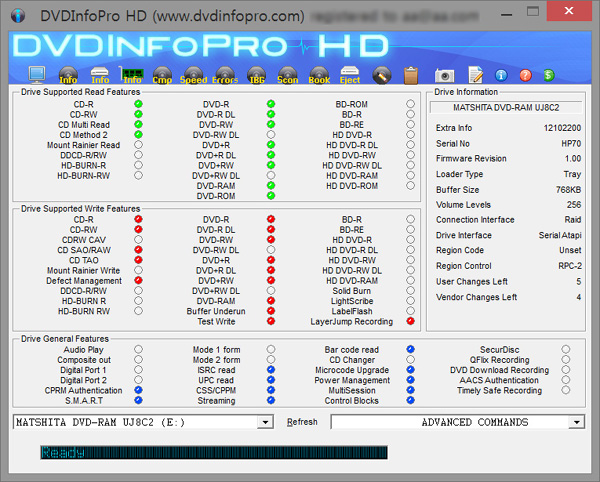Click the Refresh button
The width and height of the screenshot is (600, 482).
pyautogui.click(x=302, y=422)
